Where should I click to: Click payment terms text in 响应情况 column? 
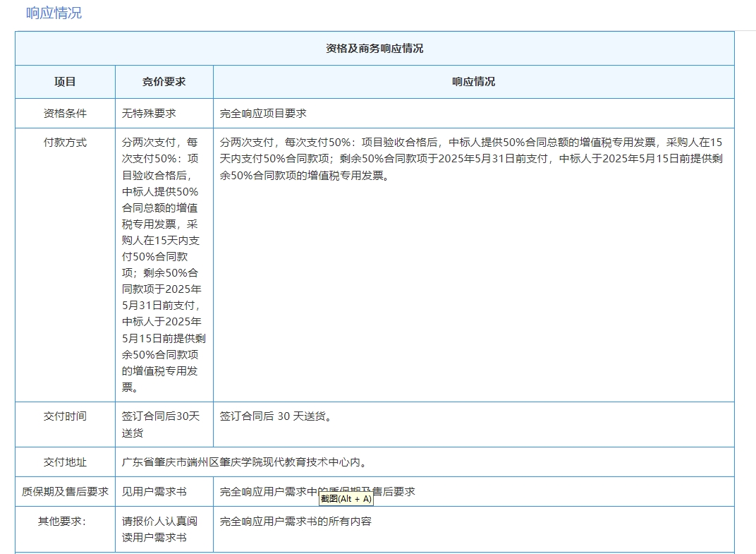click(x=471, y=159)
